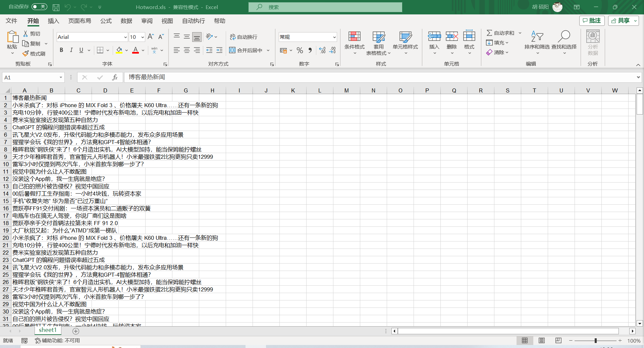
Task: Click the Cut scissors icon
Action: point(25,33)
